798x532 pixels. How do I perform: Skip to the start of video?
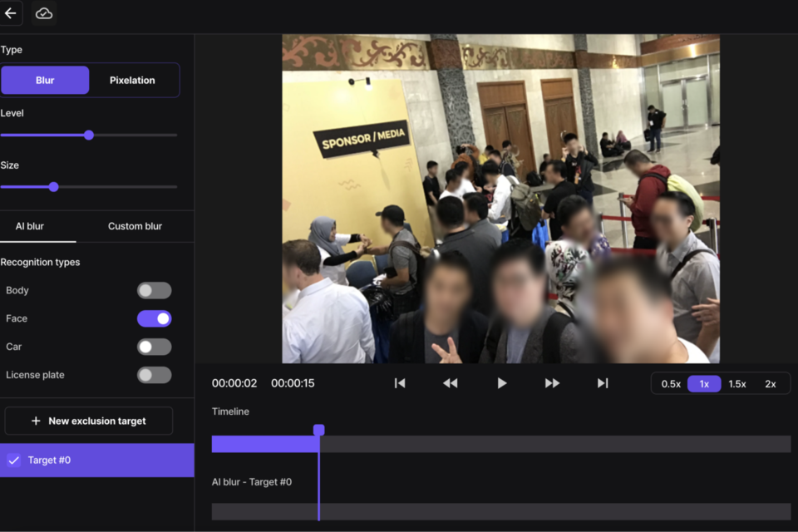[400, 383]
